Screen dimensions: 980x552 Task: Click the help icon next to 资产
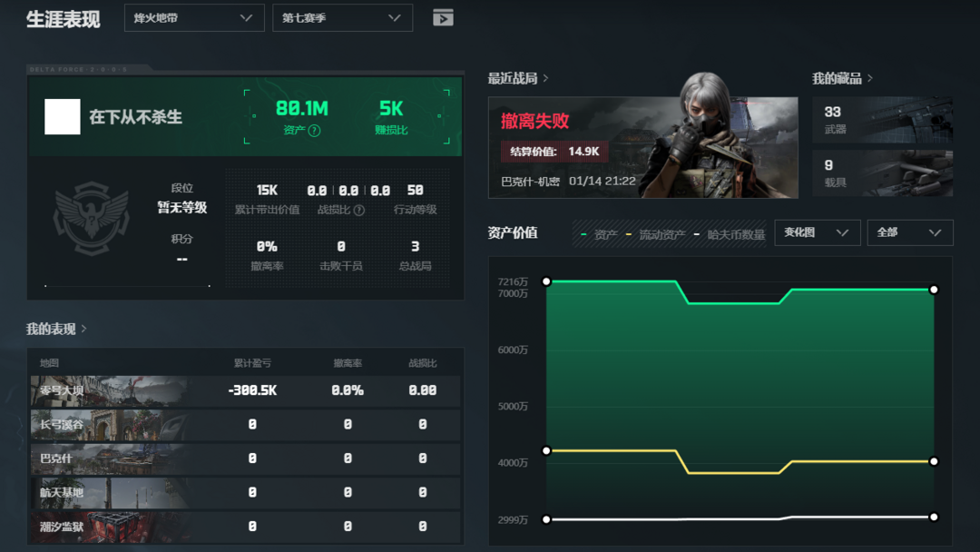(x=314, y=131)
